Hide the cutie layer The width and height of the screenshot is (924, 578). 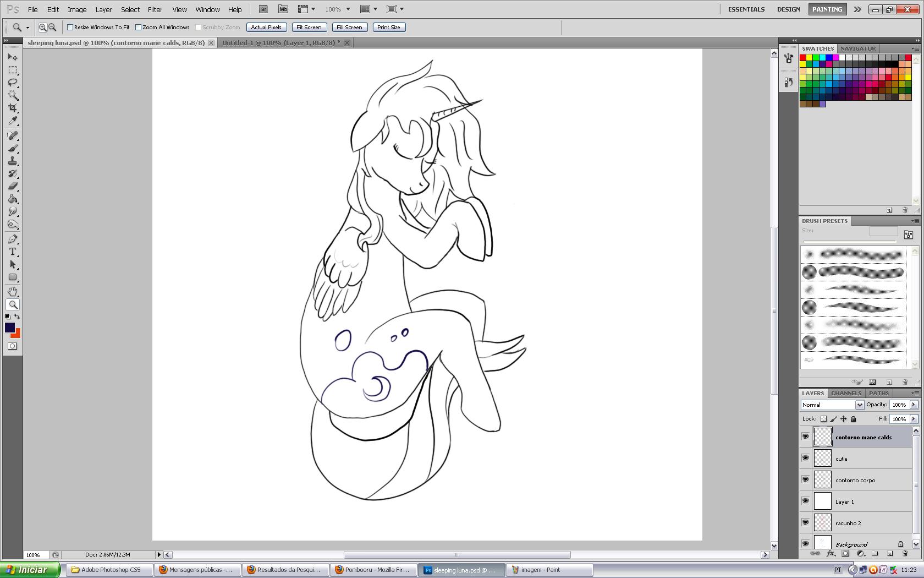pos(805,458)
